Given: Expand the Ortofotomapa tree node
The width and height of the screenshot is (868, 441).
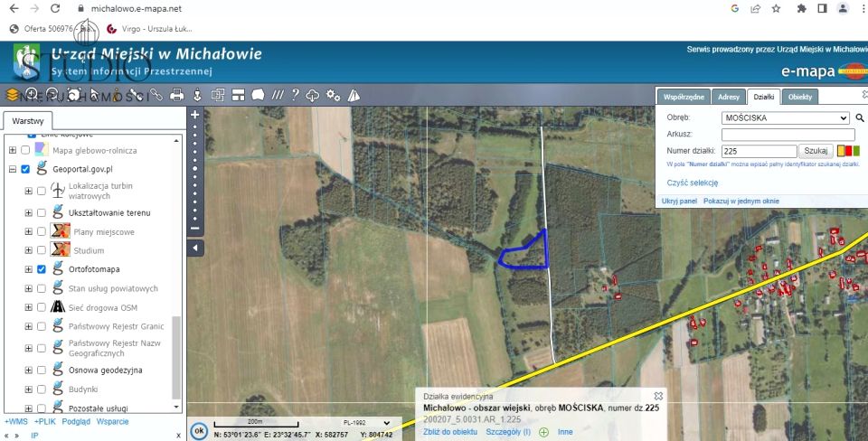Looking at the screenshot, I should click(x=28, y=269).
